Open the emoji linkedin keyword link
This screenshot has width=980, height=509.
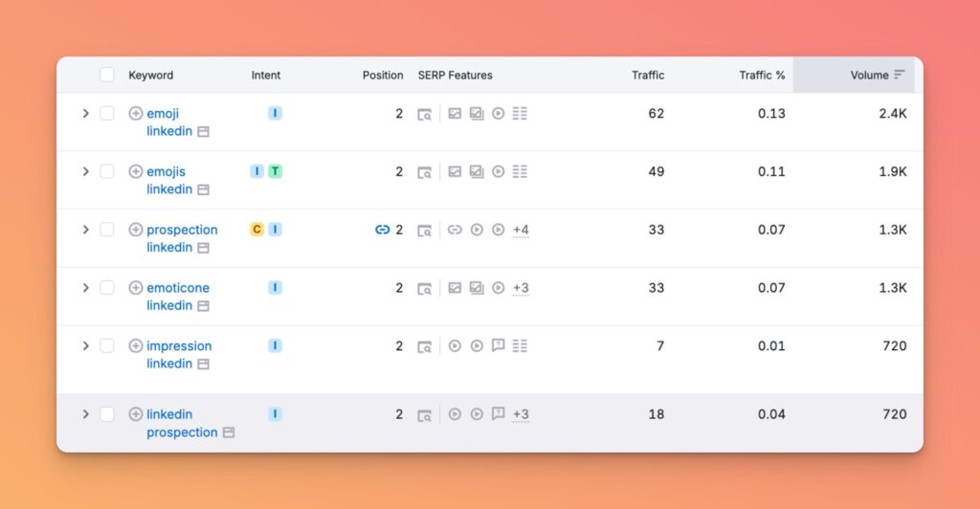(168, 122)
